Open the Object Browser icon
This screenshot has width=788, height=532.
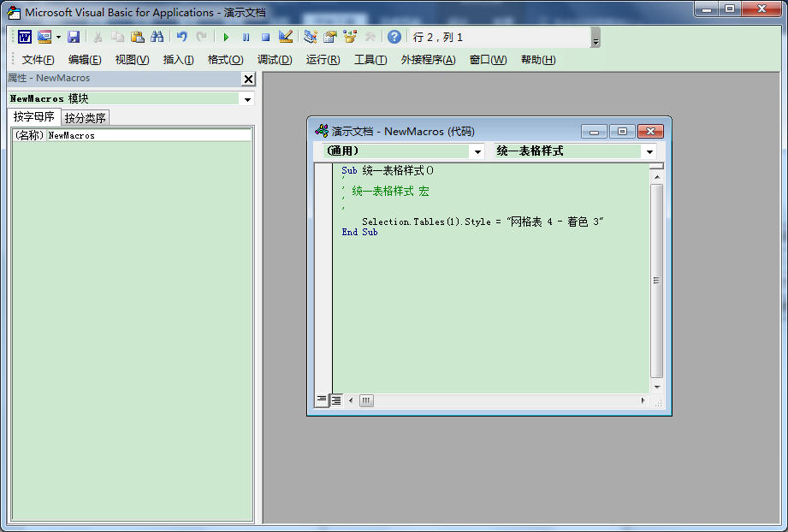350,37
